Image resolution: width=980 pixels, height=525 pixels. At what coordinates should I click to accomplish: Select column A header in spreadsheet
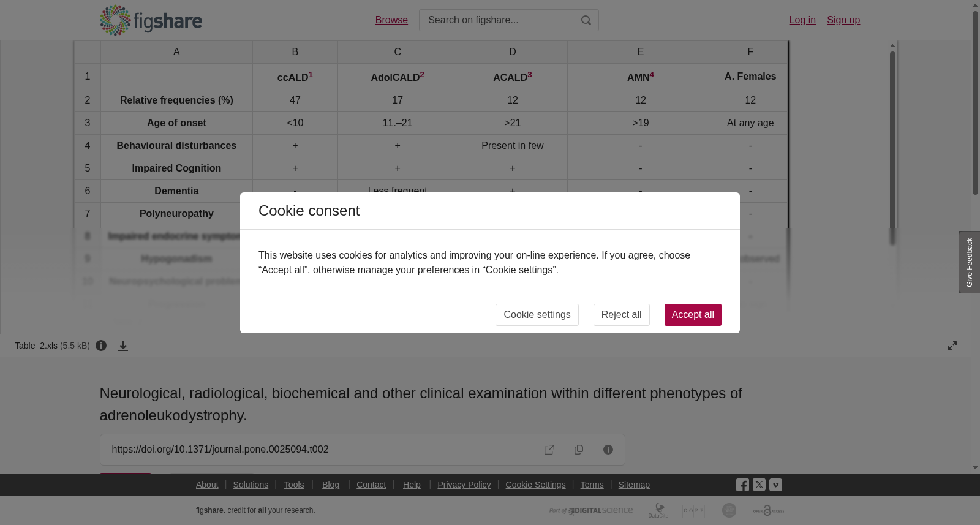tap(176, 52)
